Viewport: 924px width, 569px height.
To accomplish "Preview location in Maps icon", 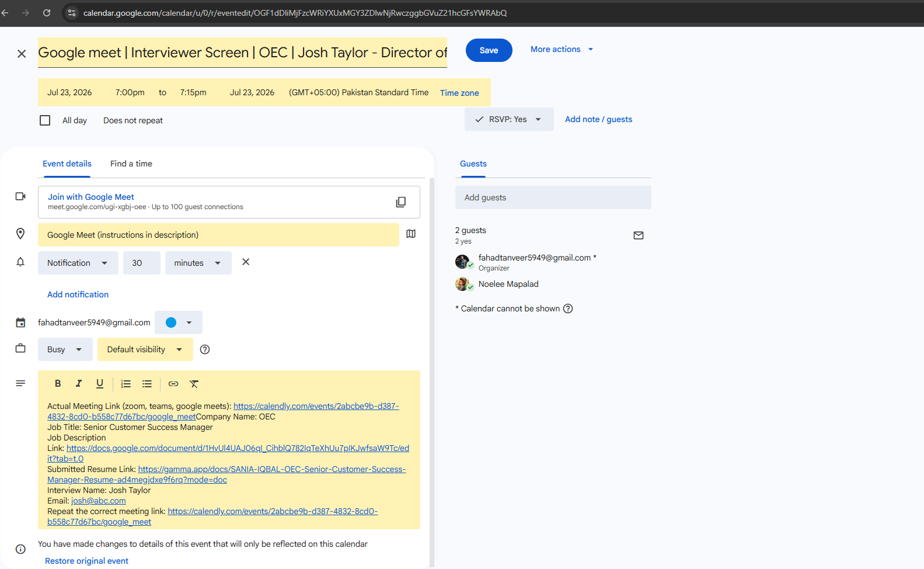I will tap(411, 234).
